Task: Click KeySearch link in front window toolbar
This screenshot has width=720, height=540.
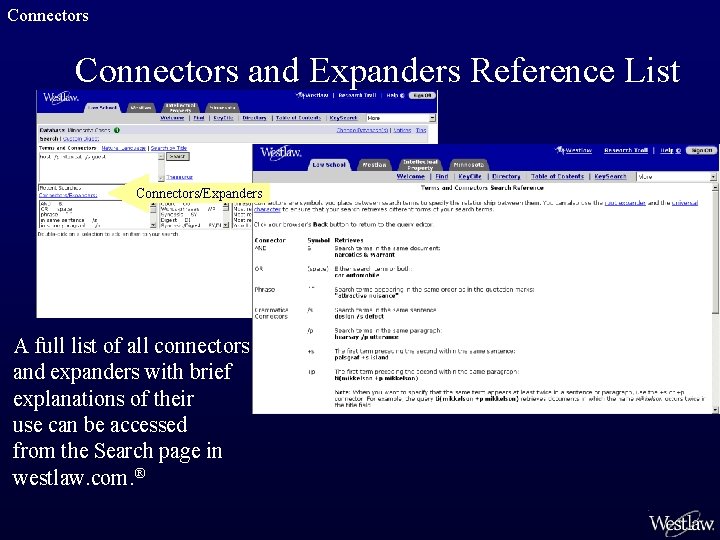Action: (610, 176)
